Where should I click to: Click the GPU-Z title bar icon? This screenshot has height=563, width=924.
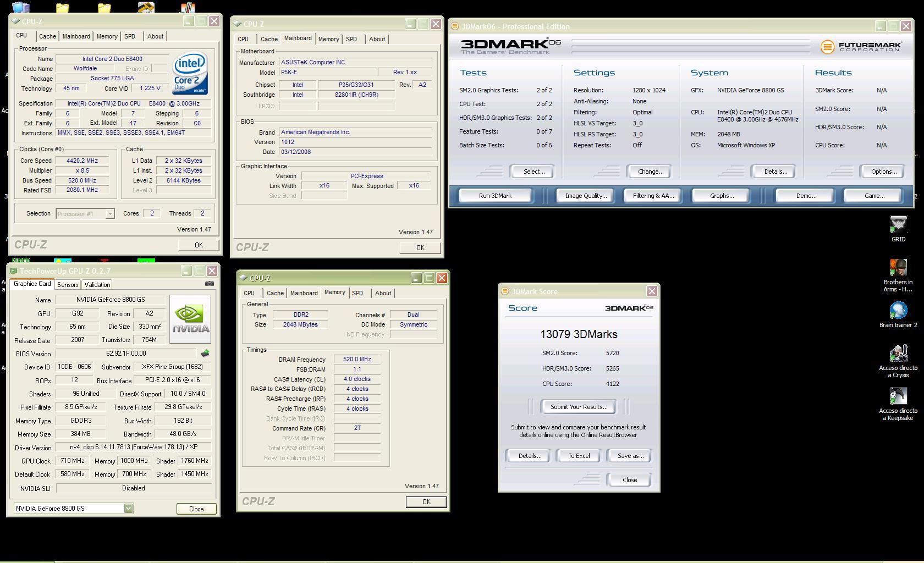point(13,271)
